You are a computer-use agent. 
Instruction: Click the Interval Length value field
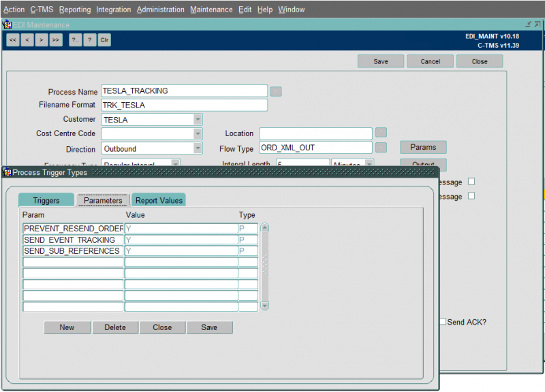(x=302, y=163)
